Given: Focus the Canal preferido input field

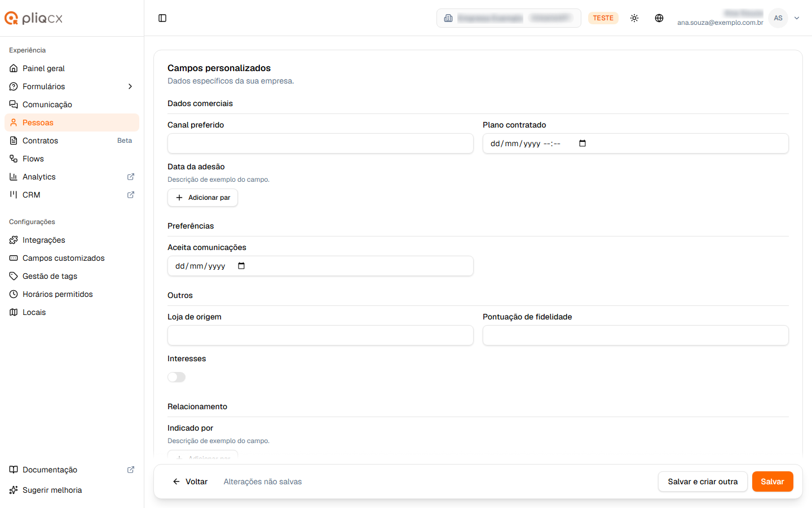Looking at the screenshot, I should click(320, 143).
